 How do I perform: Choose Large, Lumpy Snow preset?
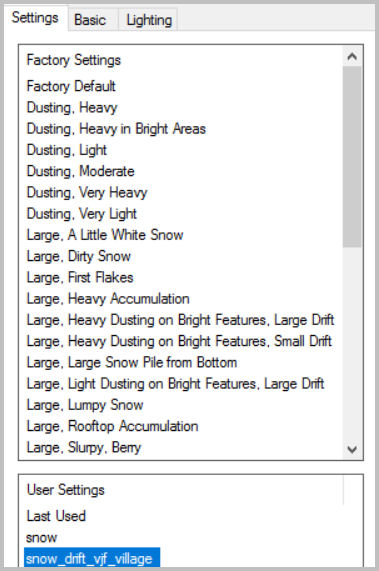pyautogui.click(x=85, y=405)
